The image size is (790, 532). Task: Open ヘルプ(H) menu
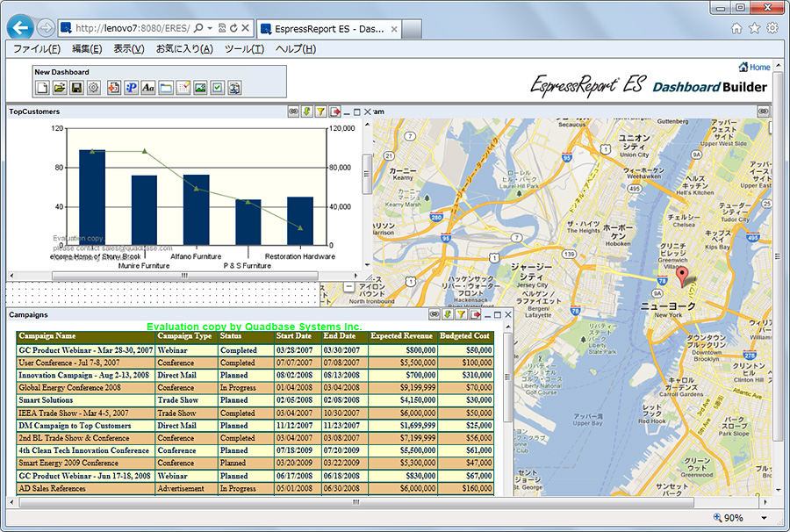coord(295,49)
